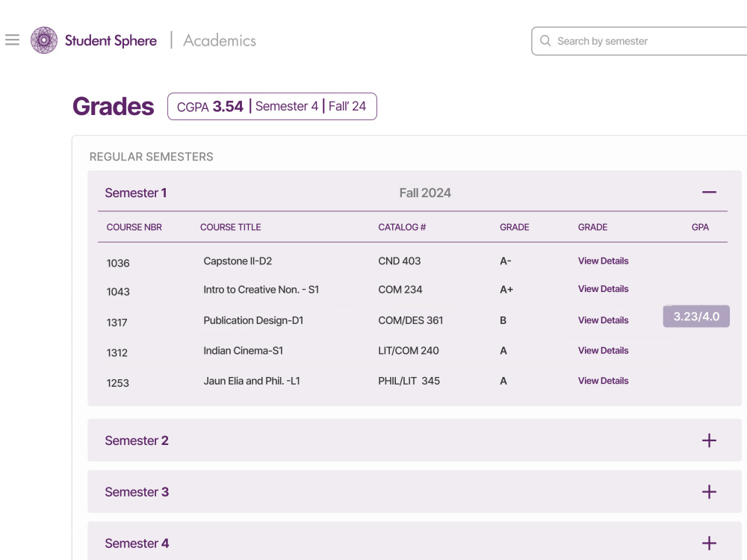Click course number 1317

pyautogui.click(x=117, y=323)
